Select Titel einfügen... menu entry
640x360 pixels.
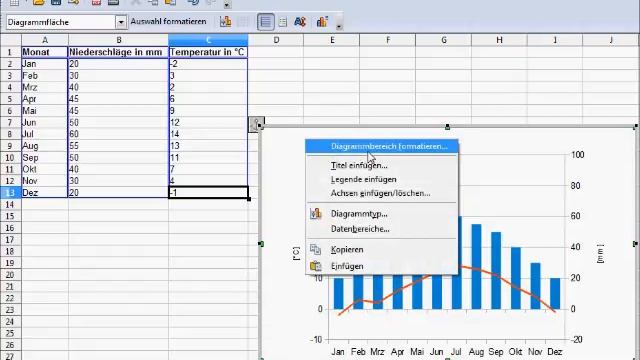(382, 165)
